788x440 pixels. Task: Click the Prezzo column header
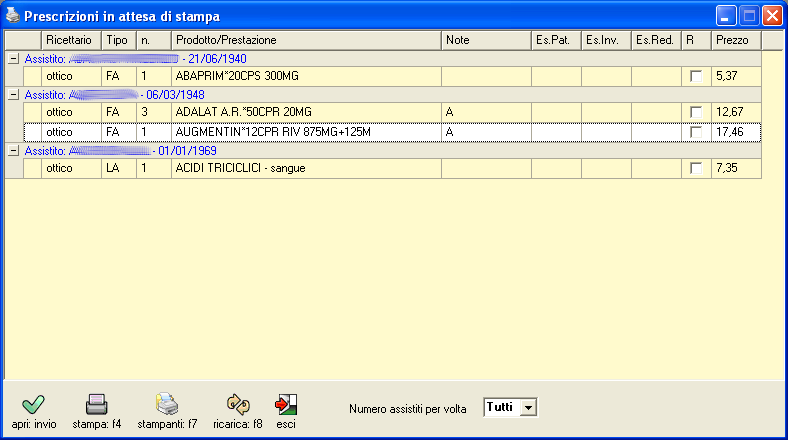736,40
